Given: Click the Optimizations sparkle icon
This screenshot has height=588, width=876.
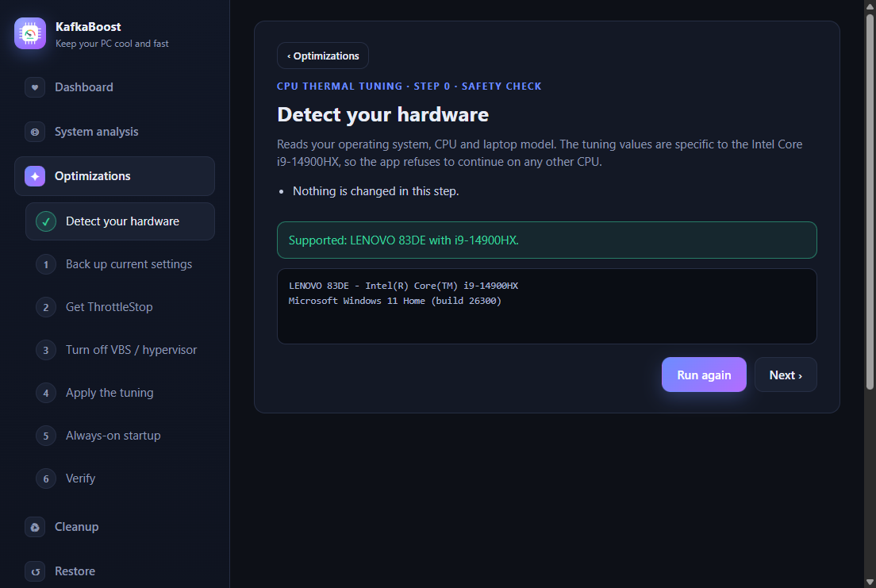Looking at the screenshot, I should pyautogui.click(x=35, y=176).
